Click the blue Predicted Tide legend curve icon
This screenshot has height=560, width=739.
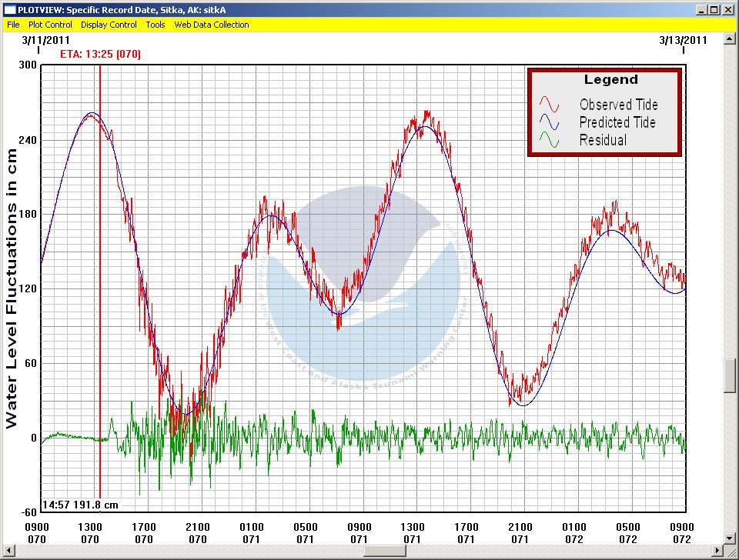tap(551, 122)
